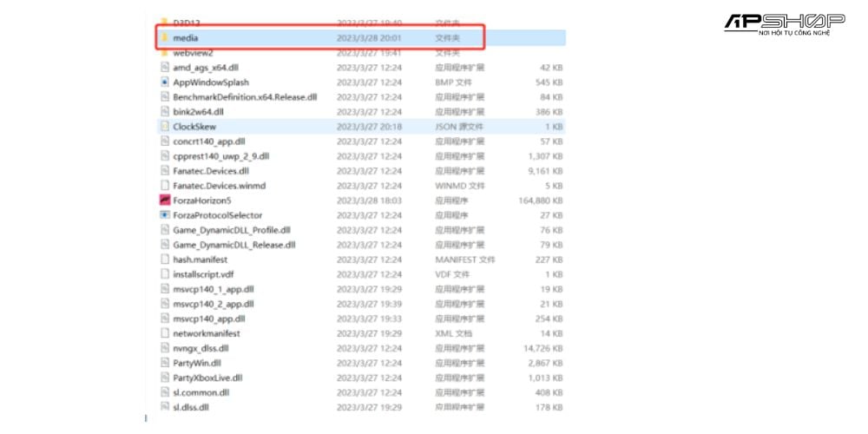Viewport: 868px width, 434px height.
Task: Select the cpprest140_uwp_2_9.dll file name
Action: coord(221,156)
